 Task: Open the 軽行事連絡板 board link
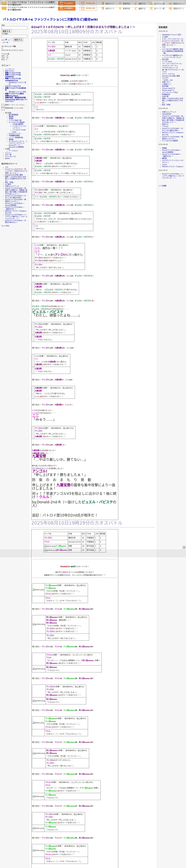tap(13, 115)
